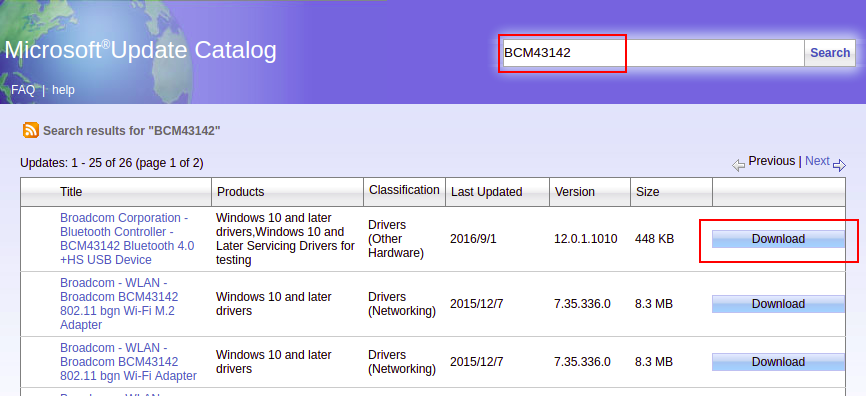
Task: Select the Windows 10 Servicing Drivers products cell
Action: 286,239
